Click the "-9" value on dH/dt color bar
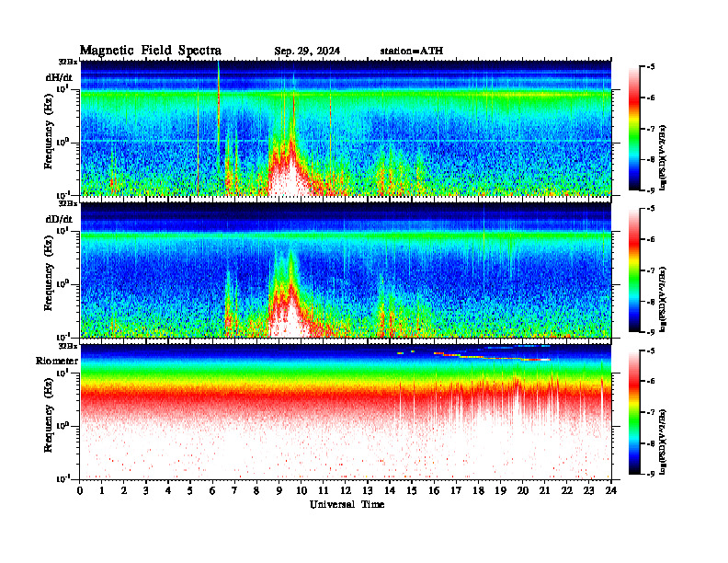Screen dimensions: 728x563 tap(651, 190)
